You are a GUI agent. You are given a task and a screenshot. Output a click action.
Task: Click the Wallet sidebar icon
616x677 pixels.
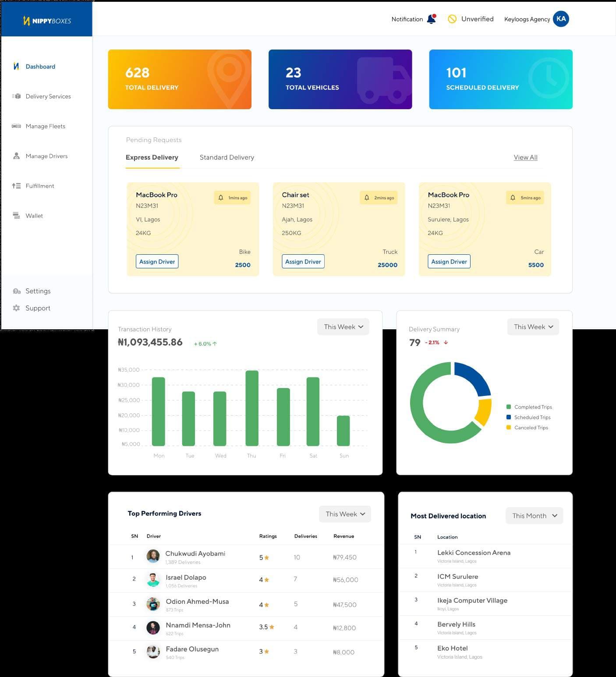tap(17, 215)
